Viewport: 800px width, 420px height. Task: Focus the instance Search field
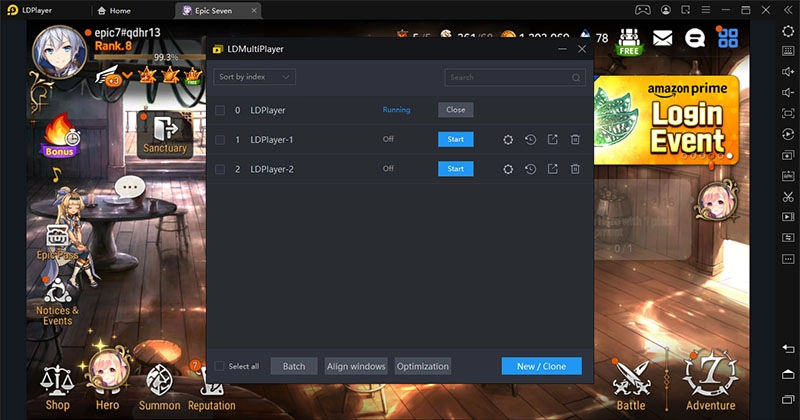(510, 77)
